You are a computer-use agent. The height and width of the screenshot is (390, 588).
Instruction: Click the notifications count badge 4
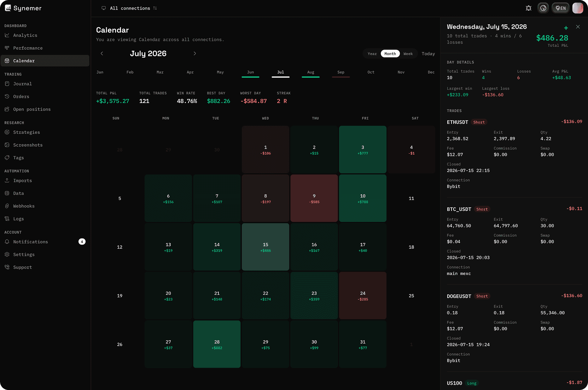[82, 242]
